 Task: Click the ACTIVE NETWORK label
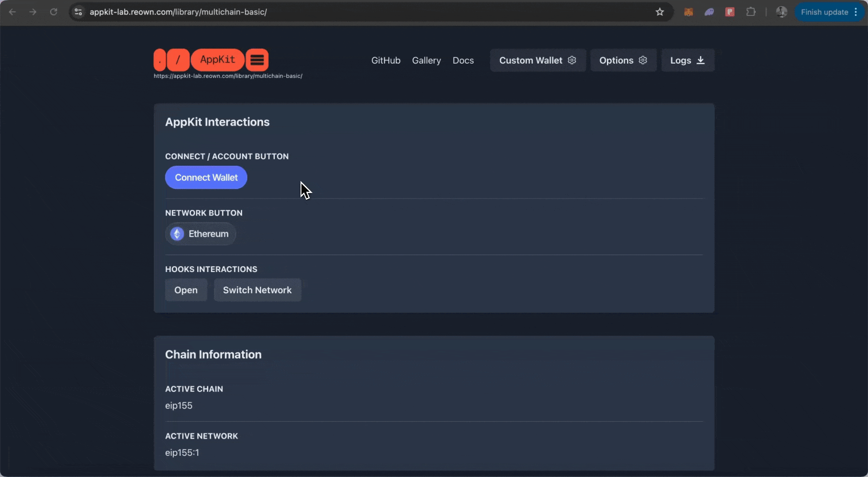tap(202, 436)
